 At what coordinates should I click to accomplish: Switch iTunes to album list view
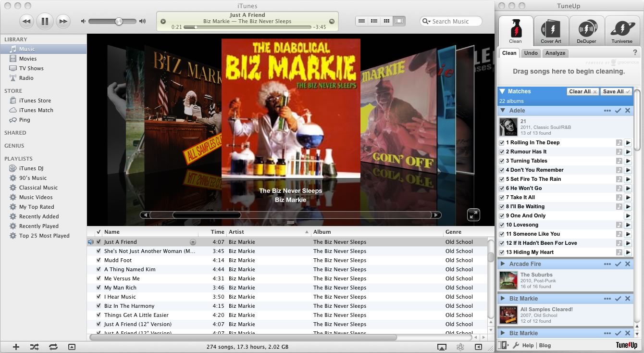(x=374, y=21)
